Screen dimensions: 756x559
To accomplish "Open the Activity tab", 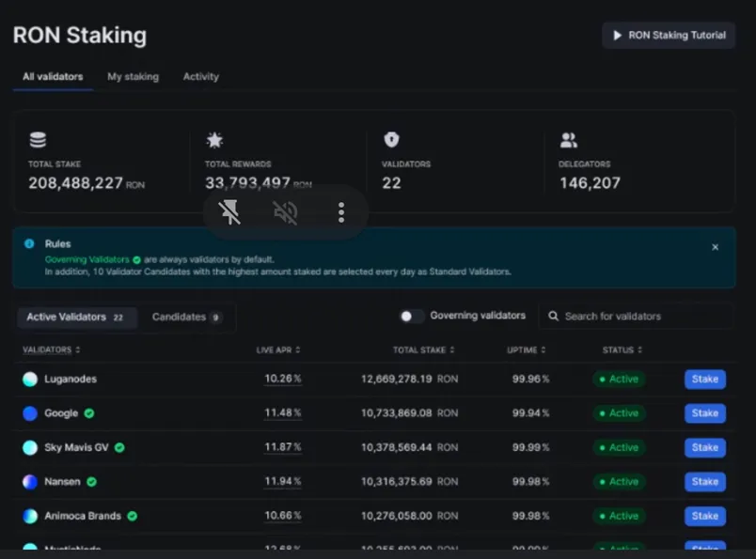I will click(201, 77).
